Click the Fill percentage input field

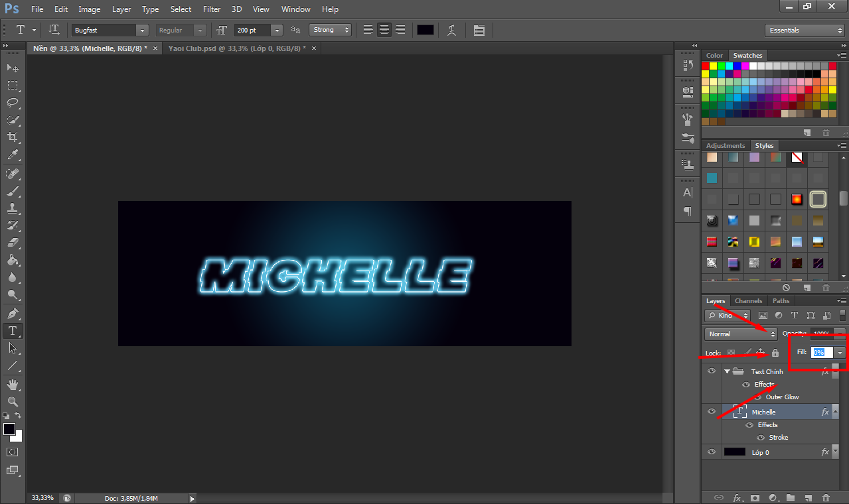[x=822, y=353]
